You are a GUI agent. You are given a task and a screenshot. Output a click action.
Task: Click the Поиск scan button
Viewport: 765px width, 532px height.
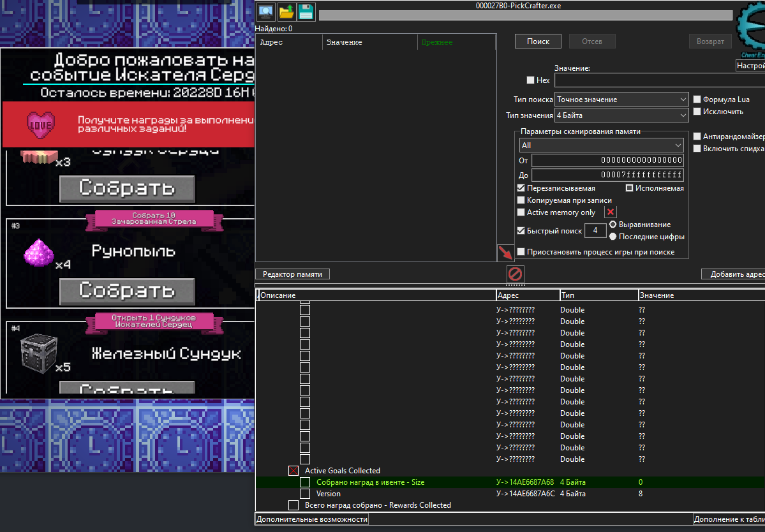538,41
